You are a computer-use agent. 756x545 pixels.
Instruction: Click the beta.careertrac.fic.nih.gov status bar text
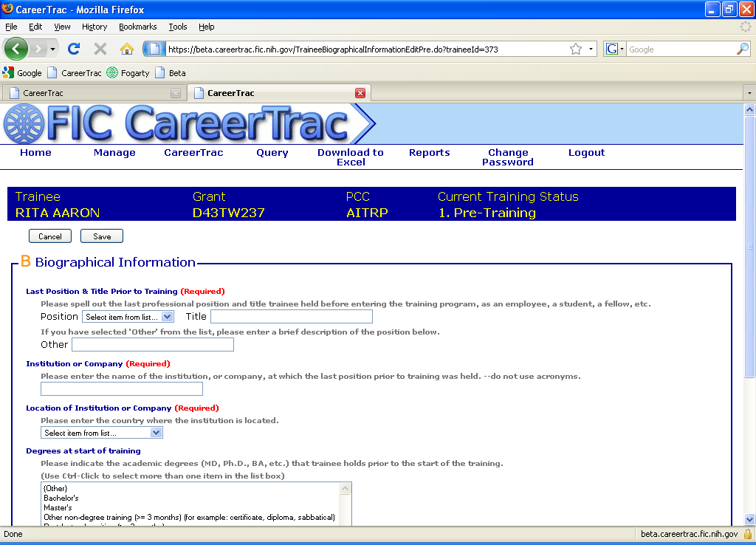tap(689, 534)
